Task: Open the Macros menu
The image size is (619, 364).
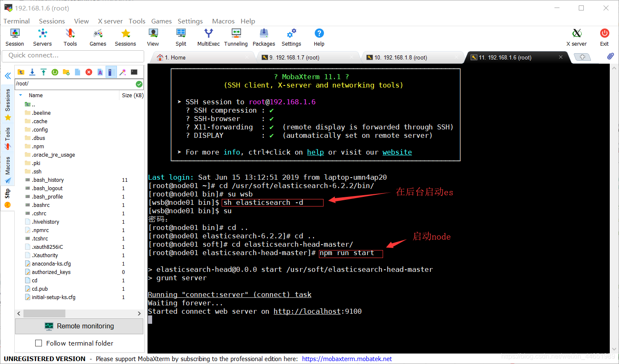Action: (223, 21)
